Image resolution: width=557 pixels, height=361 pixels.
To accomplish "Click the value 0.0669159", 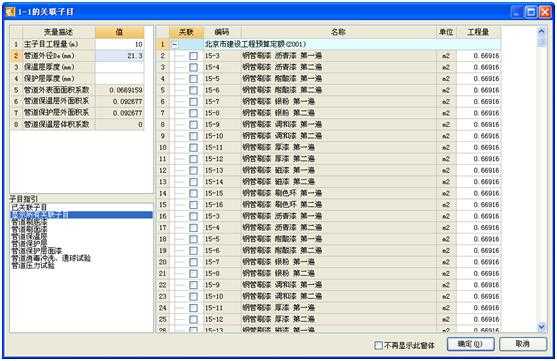I will 126,90.
